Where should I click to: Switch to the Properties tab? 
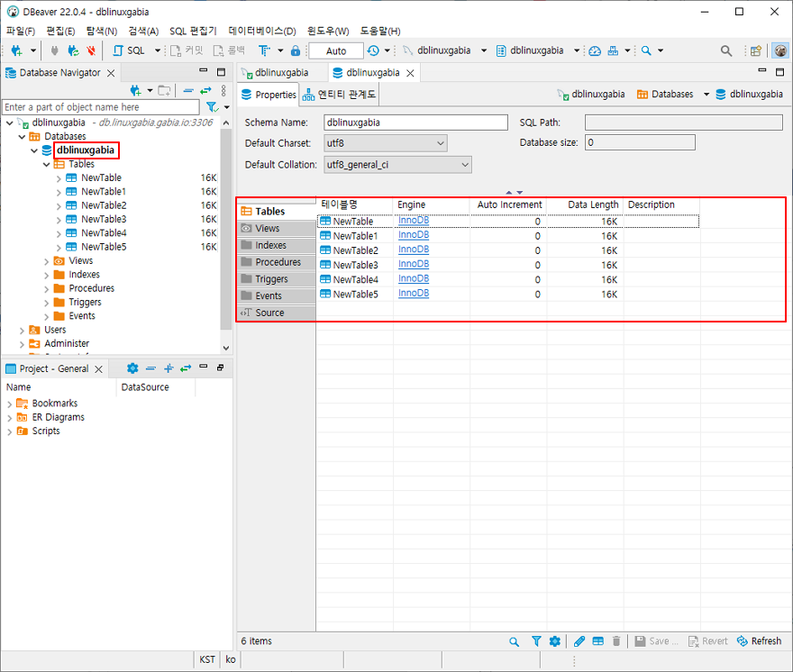269,95
